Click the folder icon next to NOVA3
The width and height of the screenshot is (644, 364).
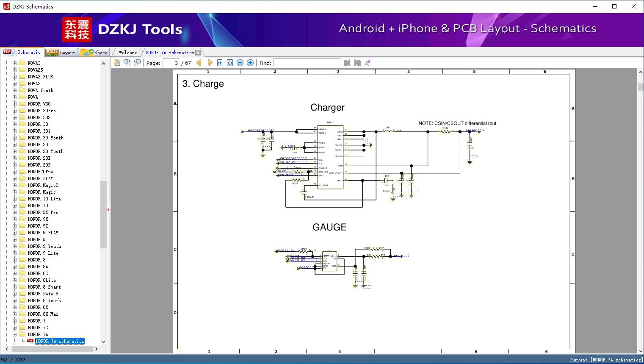pyautogui.click(x=22, y=63)
